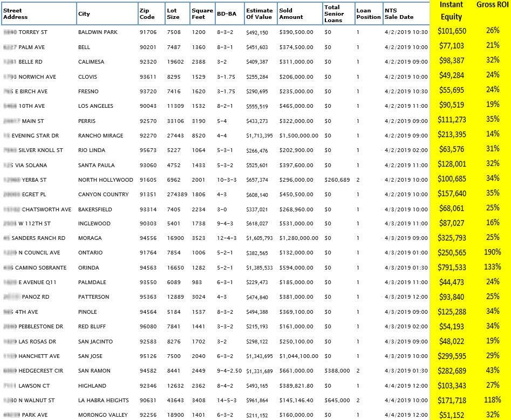Select the INGLEWOOD city cell
Screen dimensions: 511x420
point(94,224)
